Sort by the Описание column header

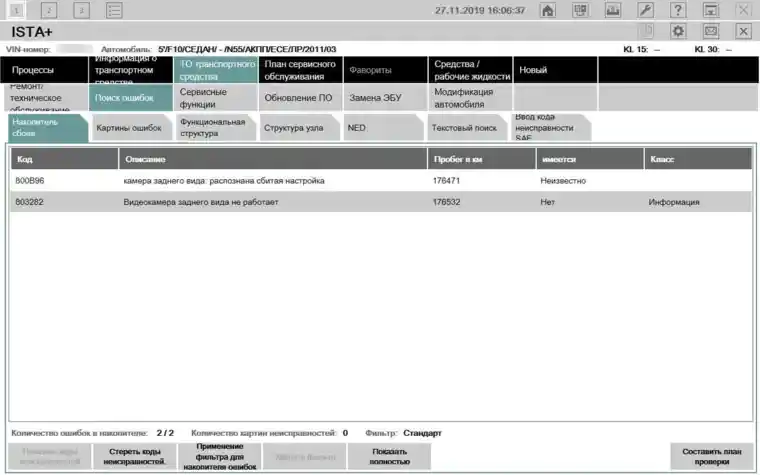tap(273, 159)
